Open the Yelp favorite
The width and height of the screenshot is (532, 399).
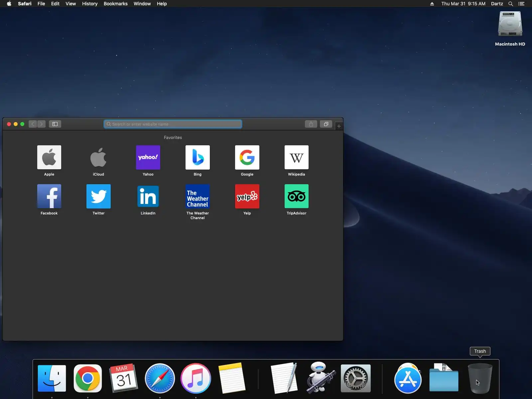247,196
